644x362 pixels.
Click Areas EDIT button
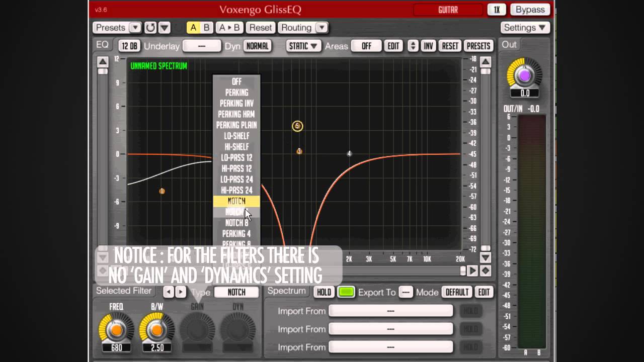(393, 46)
